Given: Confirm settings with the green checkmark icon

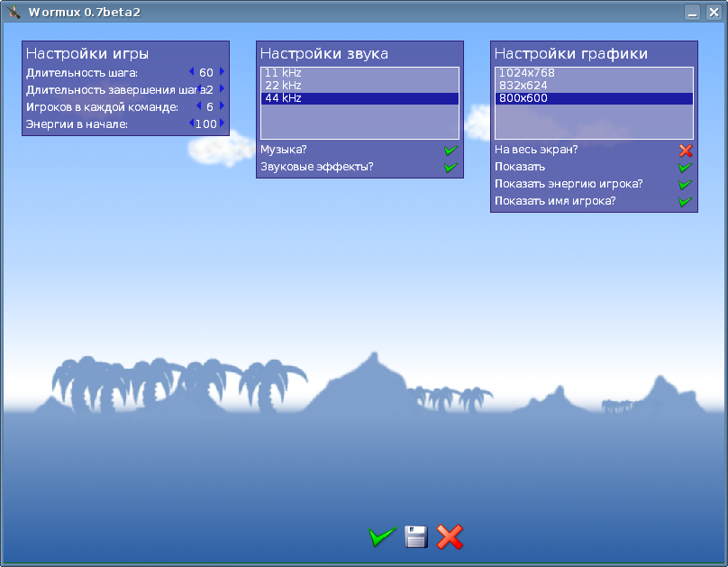Looking at the screenshot, I should tap(382, 537).
